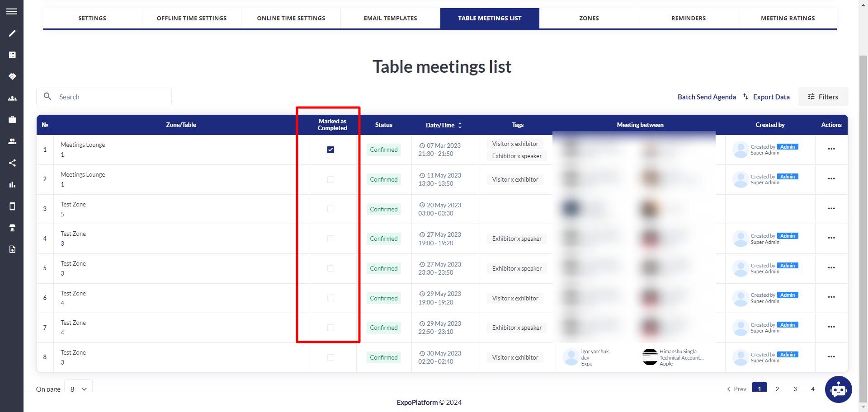Click the mobile app icon in sidebar
The width and height of the screenshot is (868, 412).
click(x=12, y=206)
